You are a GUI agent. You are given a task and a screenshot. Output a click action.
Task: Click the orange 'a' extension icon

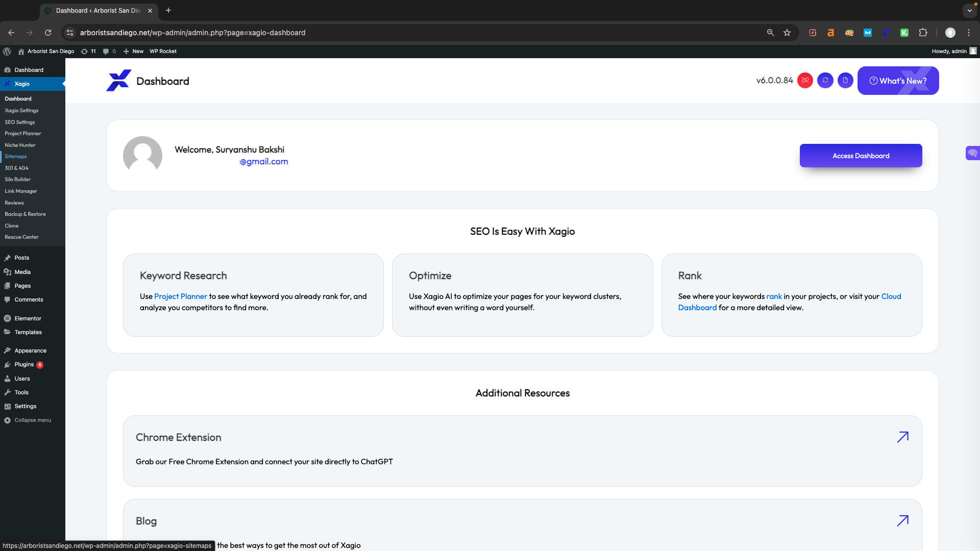pyautogui.click(x=831, y=33)
